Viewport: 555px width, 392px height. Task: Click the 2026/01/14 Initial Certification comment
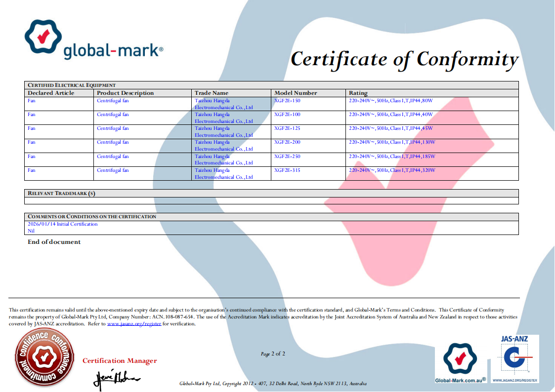(x=63, y=224)
